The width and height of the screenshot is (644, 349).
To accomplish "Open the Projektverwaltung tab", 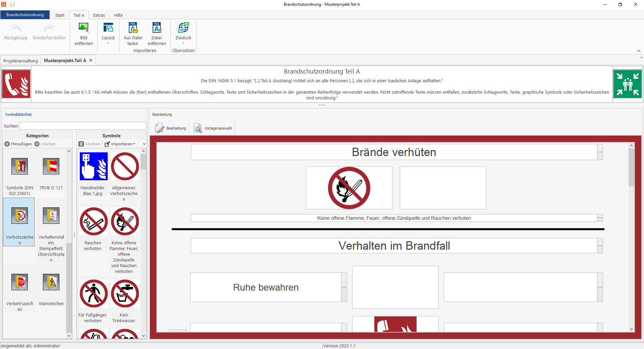I will click(20, 61).
